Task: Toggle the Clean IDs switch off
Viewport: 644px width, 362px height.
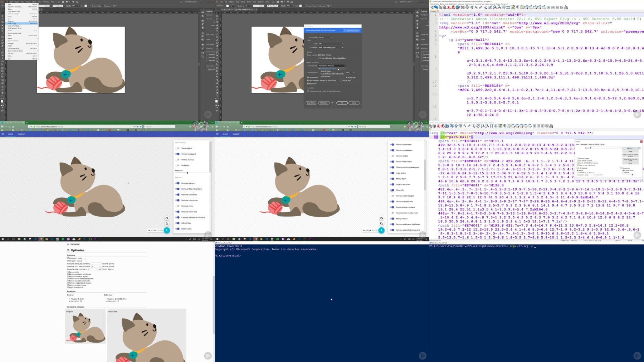Action: click(392, 190)
